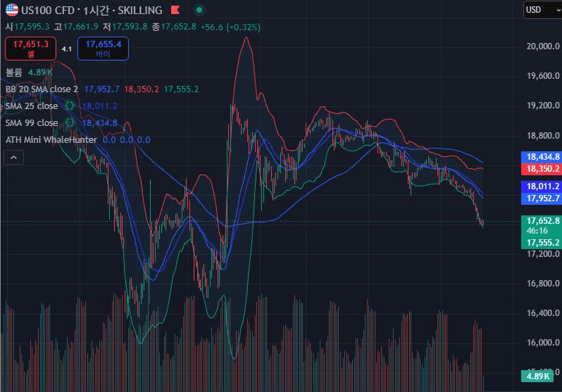Click the blue buy button 17,655.4

pos(104,49)
